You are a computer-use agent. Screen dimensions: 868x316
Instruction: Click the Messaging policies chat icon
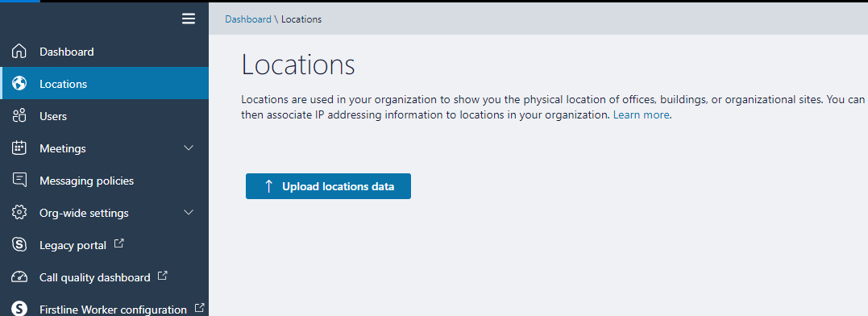pyautogui.click(x=19, y=181)
